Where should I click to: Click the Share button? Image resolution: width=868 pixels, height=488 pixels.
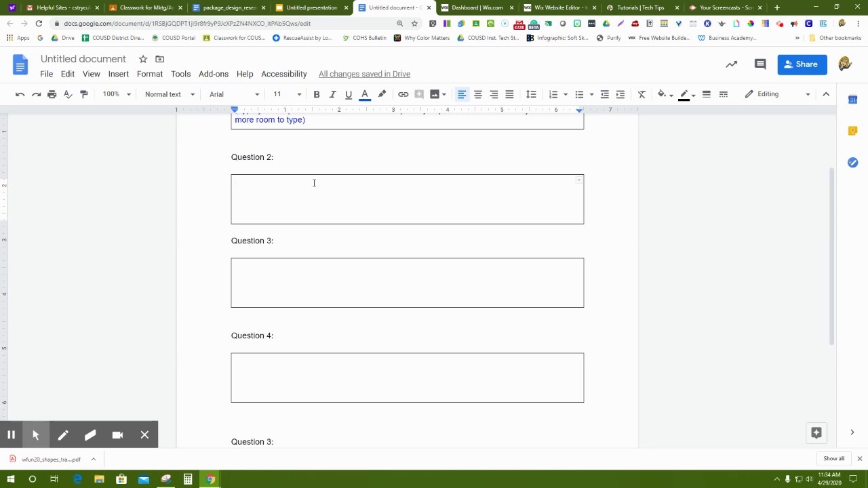tap(802, 64)
